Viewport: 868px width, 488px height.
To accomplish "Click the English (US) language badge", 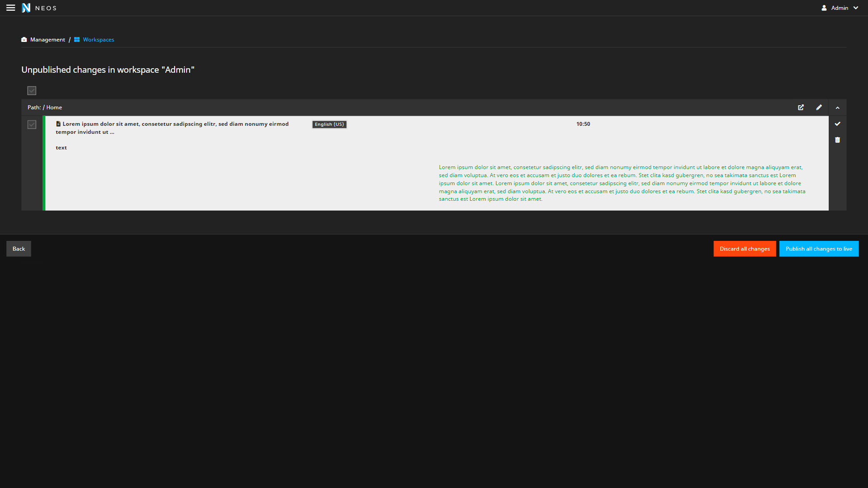I will click(329, 124).
